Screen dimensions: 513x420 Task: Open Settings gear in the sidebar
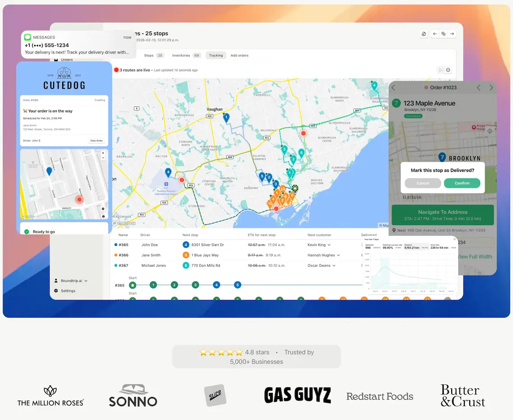coord(56,291)
